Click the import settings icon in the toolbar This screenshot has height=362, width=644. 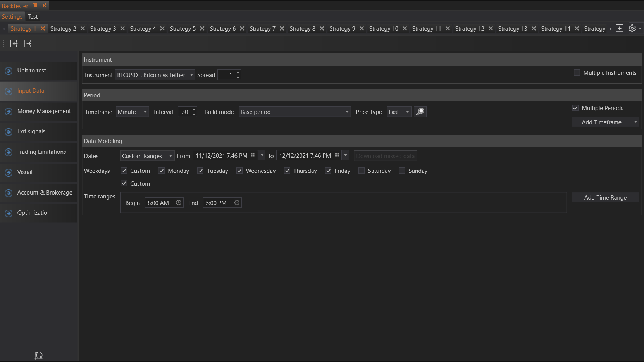click(x=14, y=43)
